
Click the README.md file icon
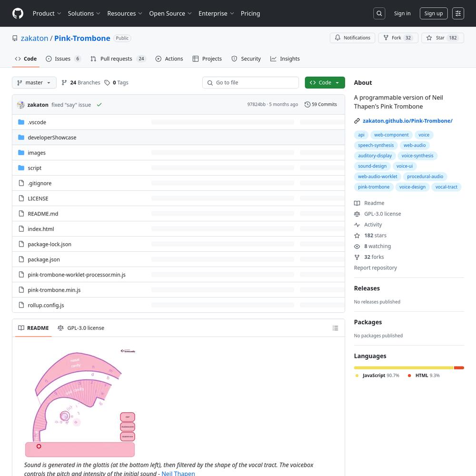pos(21,213)
